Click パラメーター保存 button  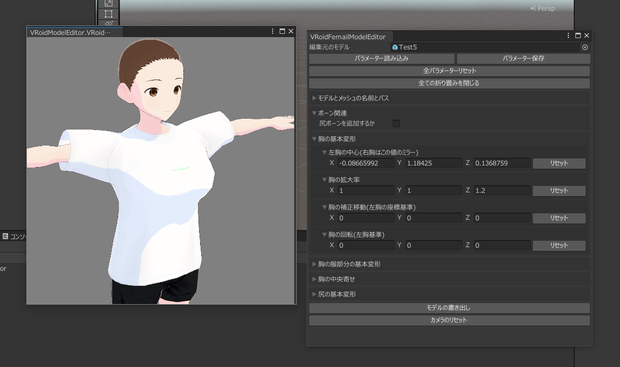pos(524,59)
